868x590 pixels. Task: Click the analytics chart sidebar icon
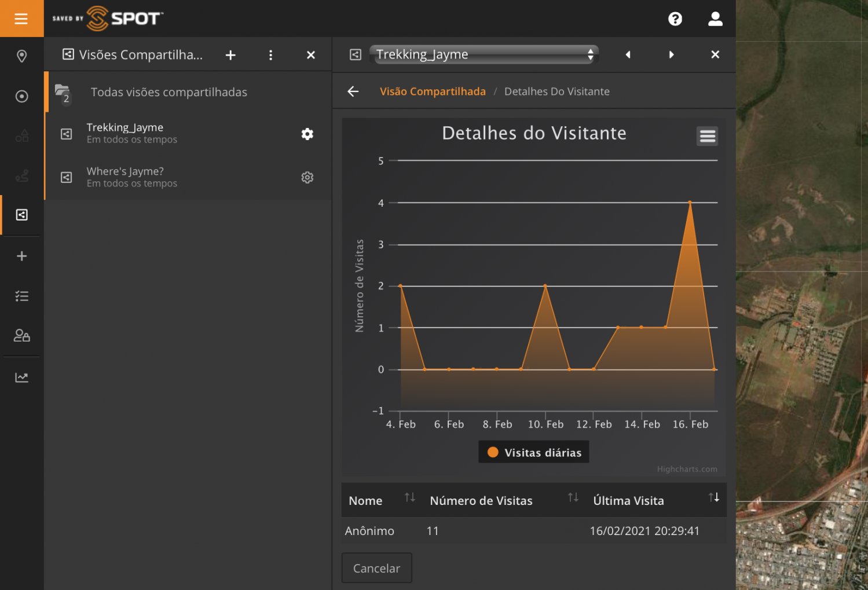(x=21, y=378)
